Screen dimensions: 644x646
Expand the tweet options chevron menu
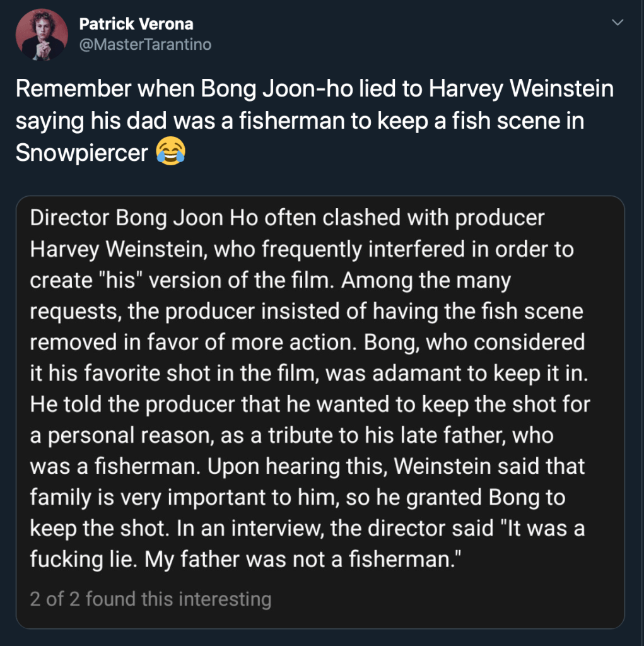pos(618,24)
